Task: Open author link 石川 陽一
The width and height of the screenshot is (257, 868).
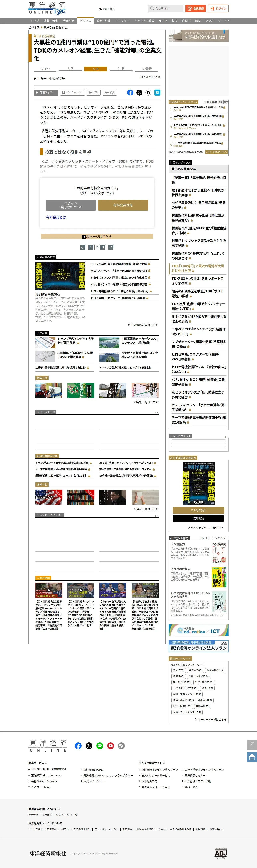Action: tap(40, 79)
